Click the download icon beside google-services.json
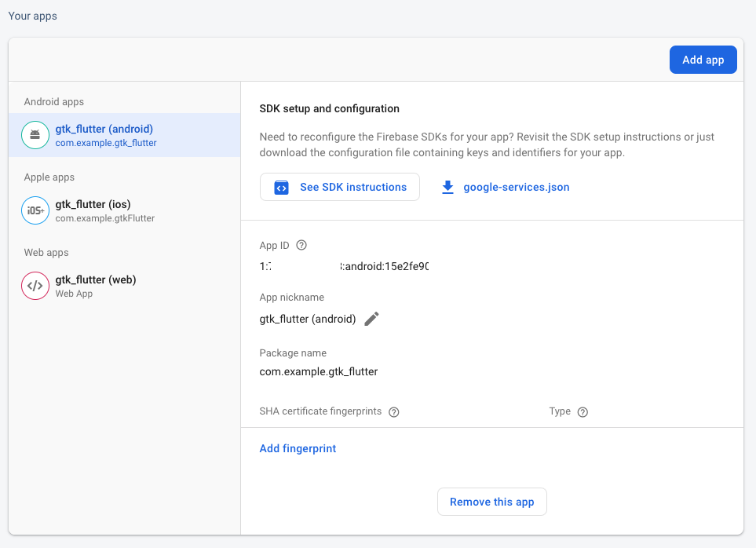This screenshot has height=548, width=756. (447, 187)
